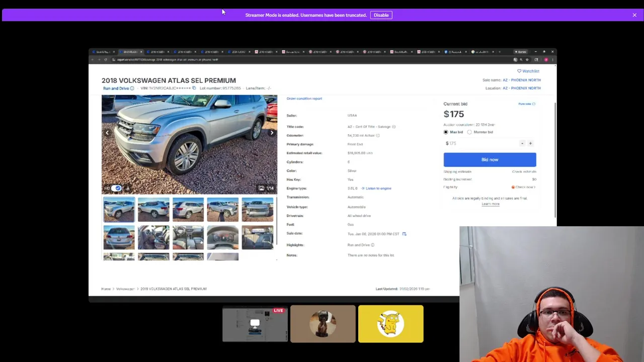
Task: Click the main vehicle photo
Action: click(x=189, y=144)
